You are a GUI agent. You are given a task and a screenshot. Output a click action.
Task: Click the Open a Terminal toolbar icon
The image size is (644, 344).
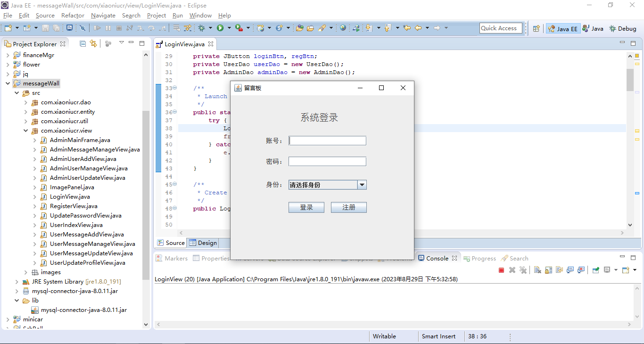(x=69, y=28)
